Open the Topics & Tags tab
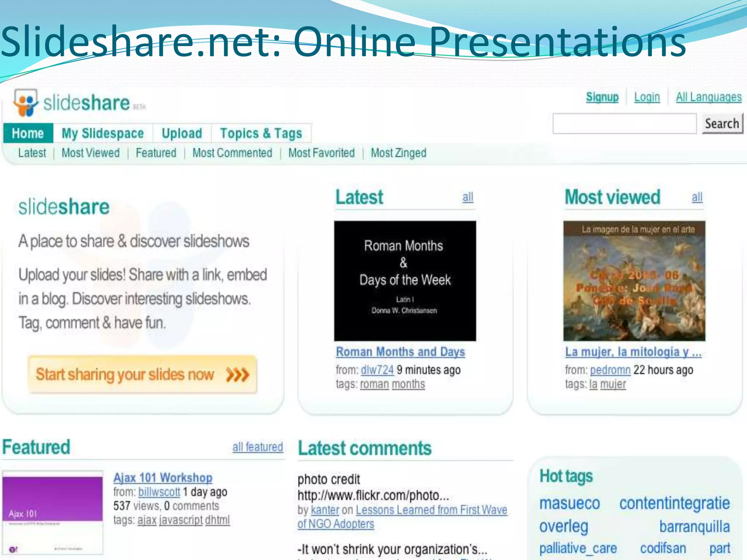 [x=261, y=133]
